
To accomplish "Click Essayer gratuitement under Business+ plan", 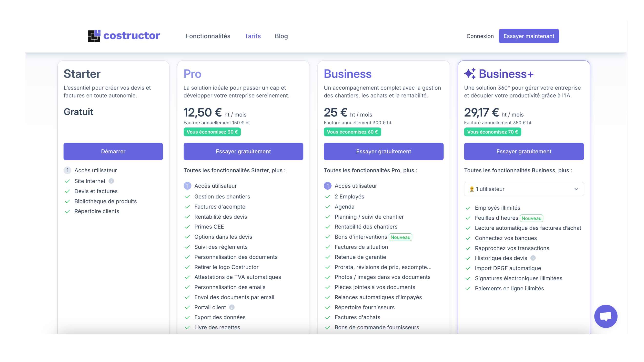I will pyautogui.click(x=523, y=151).
